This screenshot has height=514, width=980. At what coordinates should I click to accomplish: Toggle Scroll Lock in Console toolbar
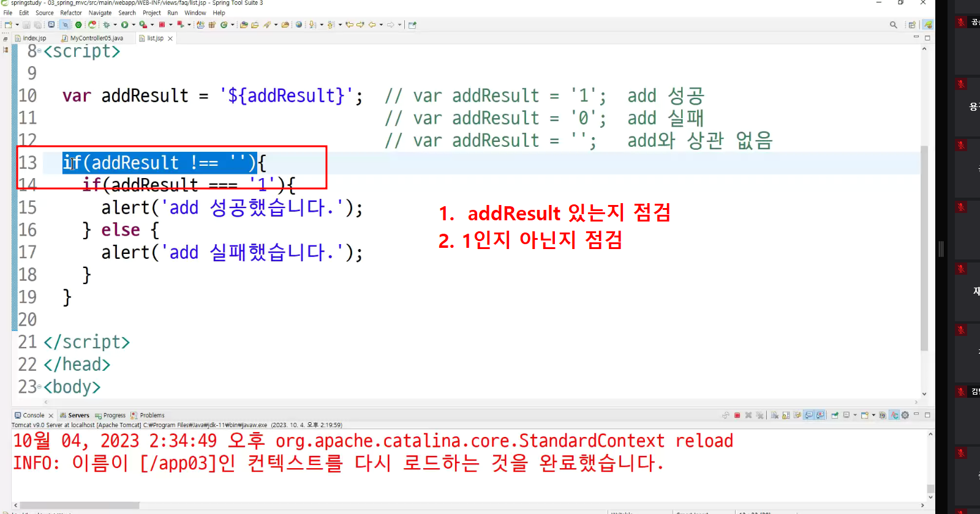pyautogui.click(x=786, y=415)
